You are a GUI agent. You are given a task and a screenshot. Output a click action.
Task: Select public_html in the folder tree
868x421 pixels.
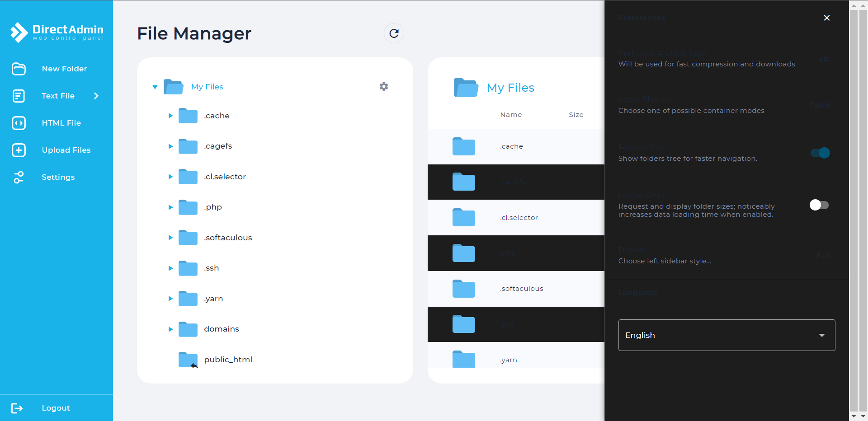[228, 360]
